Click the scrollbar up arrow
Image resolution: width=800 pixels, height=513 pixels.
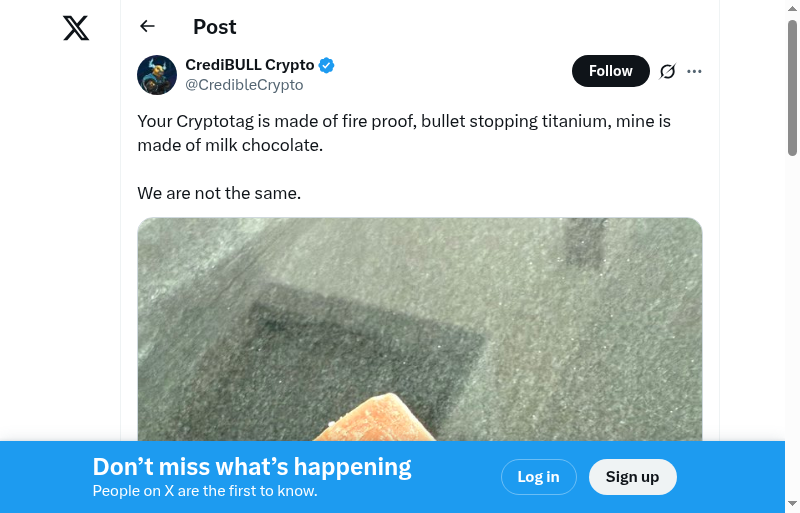[792, 9]
